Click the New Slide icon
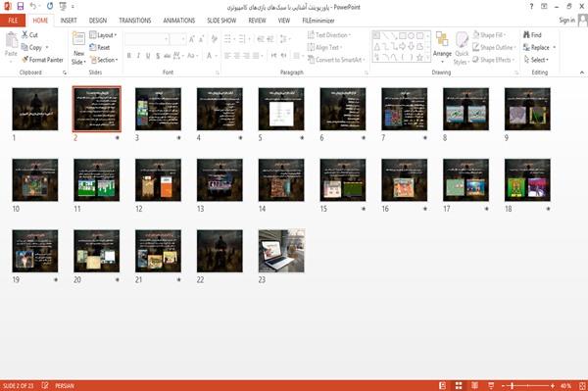 pos(78,39)
